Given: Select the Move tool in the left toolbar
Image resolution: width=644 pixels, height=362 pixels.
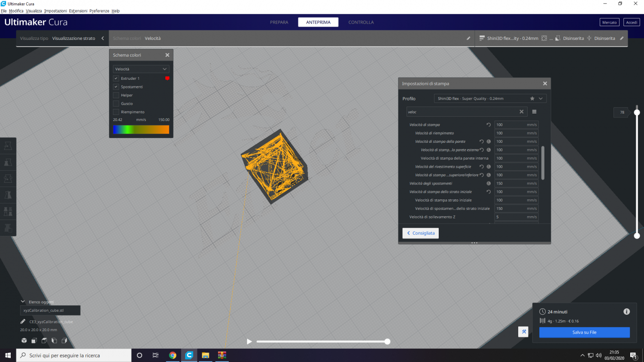Looking at the screenshot, I should (x=8, y=146).
